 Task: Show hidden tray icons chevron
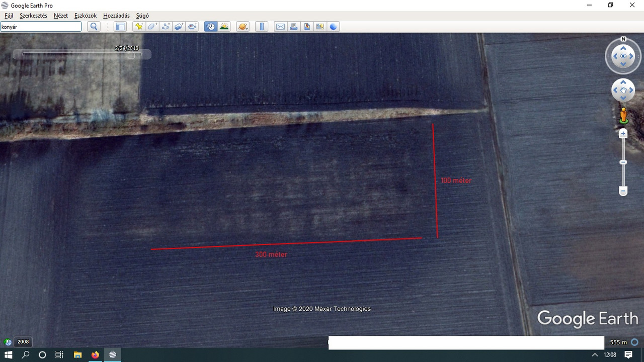pyautogui.click(x=595, y=355)
